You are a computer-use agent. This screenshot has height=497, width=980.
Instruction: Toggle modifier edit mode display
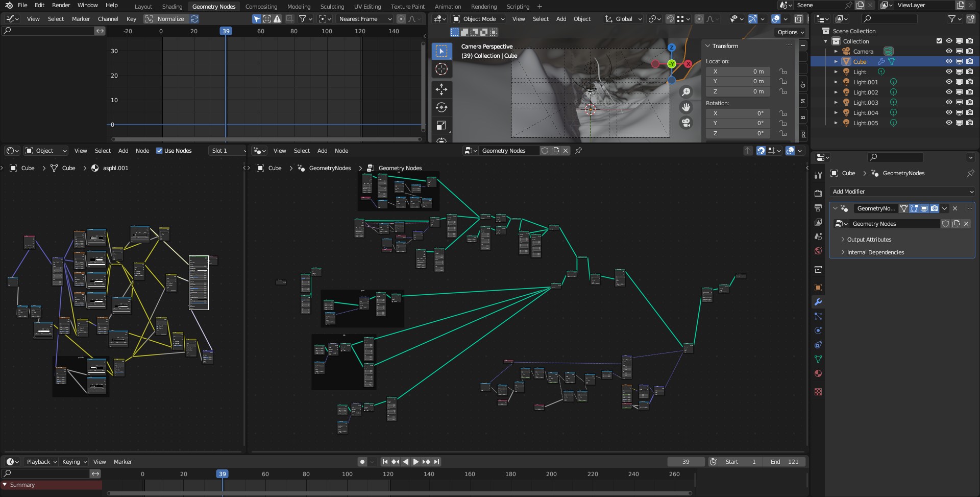tap(914, 208)
